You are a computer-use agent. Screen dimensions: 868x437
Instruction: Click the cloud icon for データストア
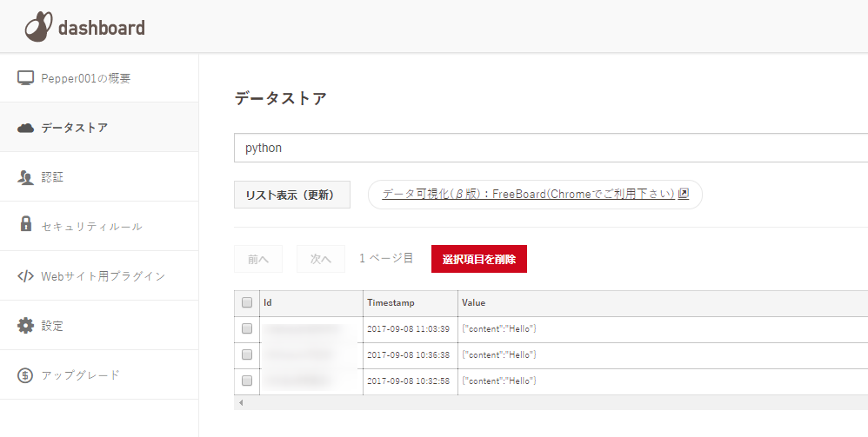pyautogui.click(x=26, y=128)
